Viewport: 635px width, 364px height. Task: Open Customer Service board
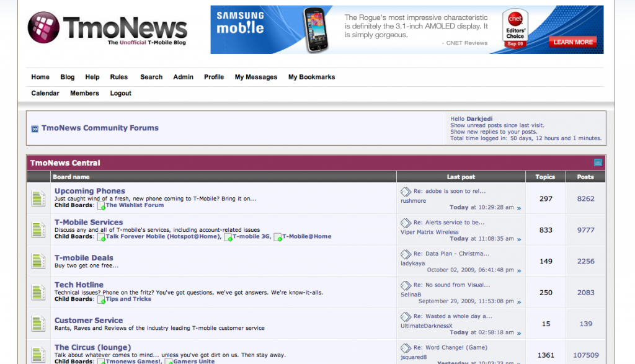click(x=89, y=320)
